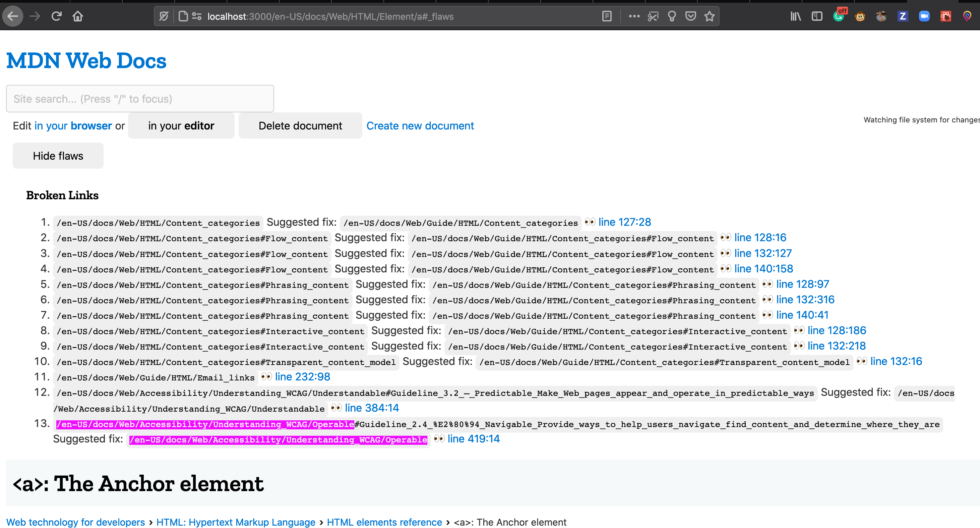Open link 'line 132:316'

(x=805, y=300)
